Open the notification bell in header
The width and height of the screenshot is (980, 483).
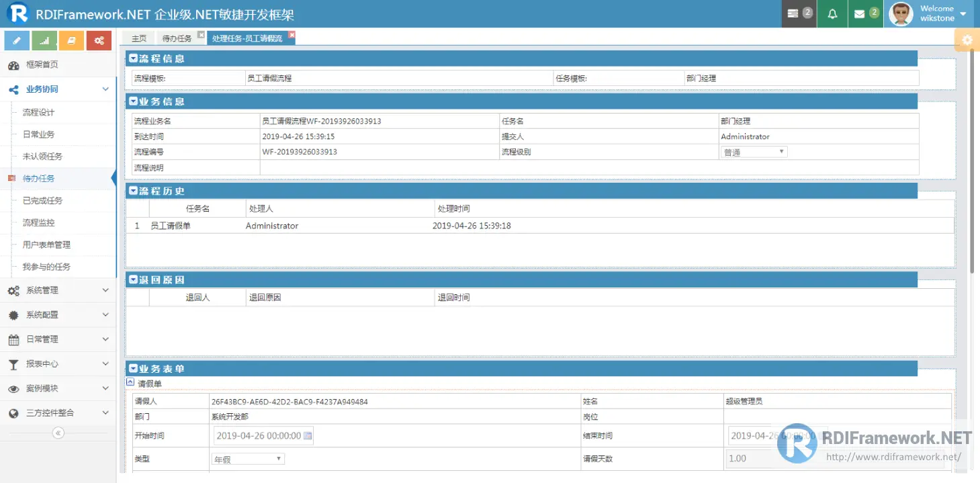832,13
